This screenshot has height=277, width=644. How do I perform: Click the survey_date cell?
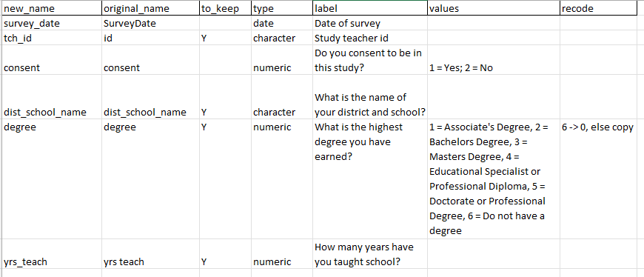[x=52, y=24]
